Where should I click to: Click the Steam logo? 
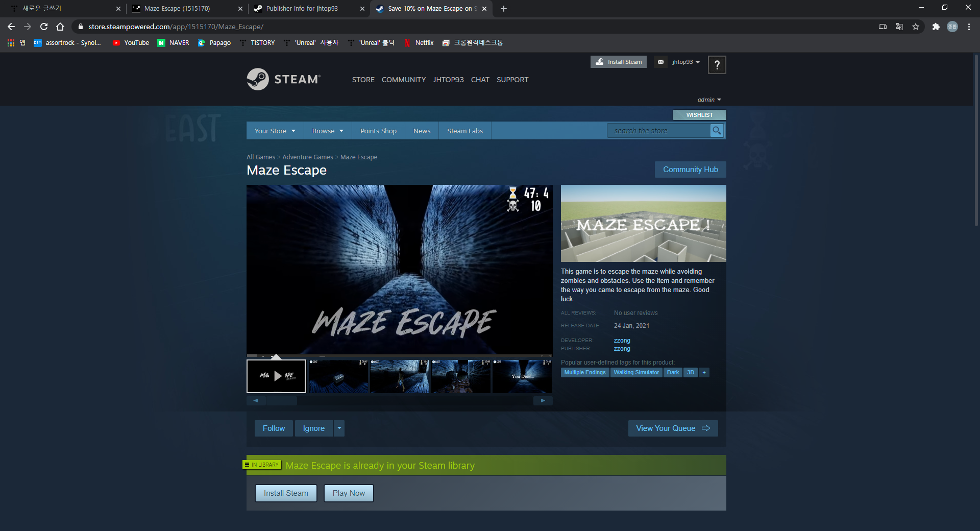(x=283, y=79)
